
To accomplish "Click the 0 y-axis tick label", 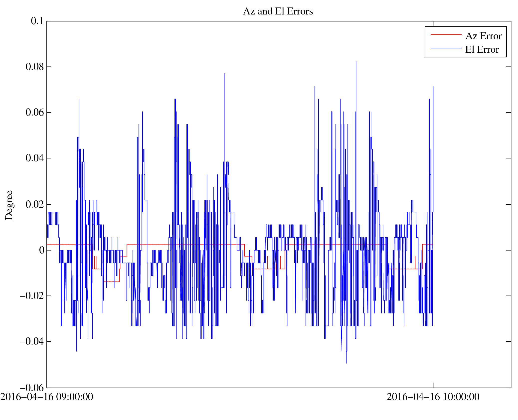I will coord(41,250).
